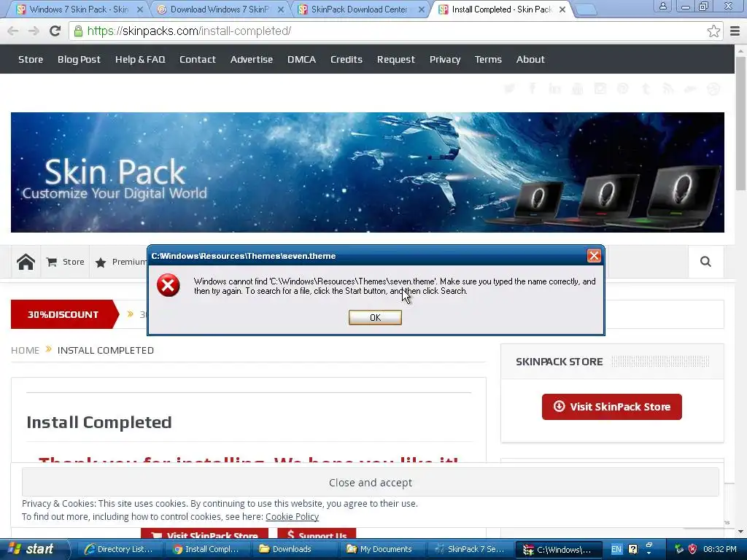Open the About page
This screenshot has width=747, height=560.
(x=530, y=60)
